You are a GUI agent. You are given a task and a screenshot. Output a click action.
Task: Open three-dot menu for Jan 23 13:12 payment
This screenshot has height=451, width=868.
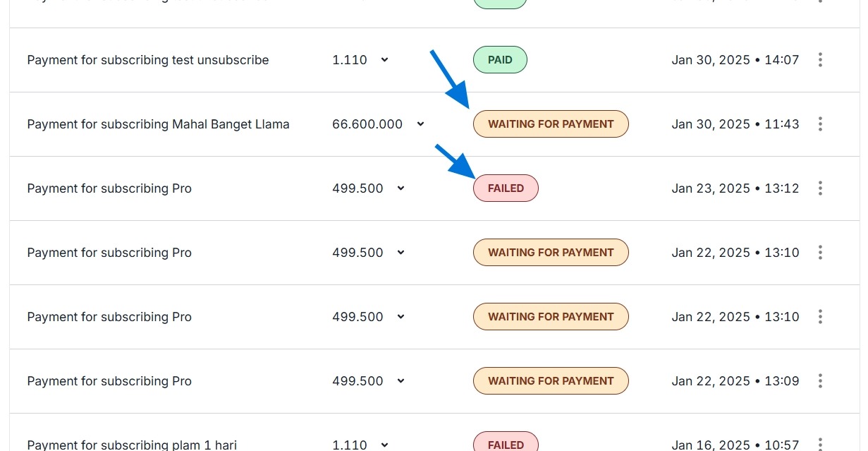click(x=820, y=188)
